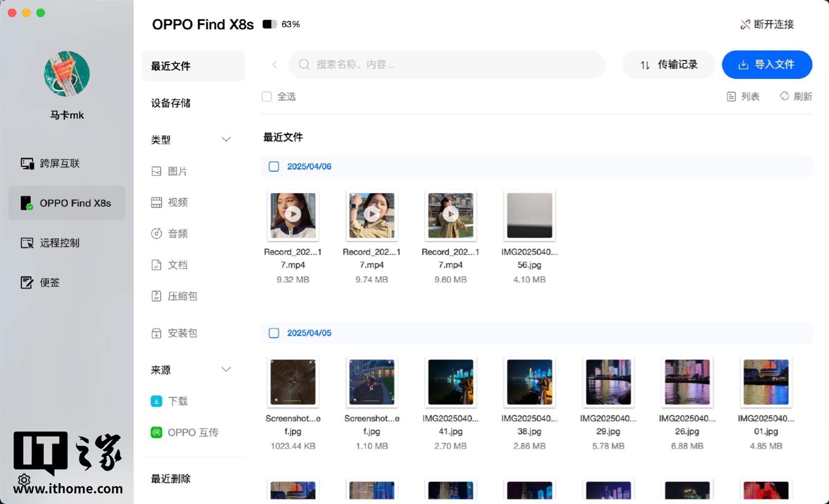Select the 设备存储 tab

coord(171,104)
